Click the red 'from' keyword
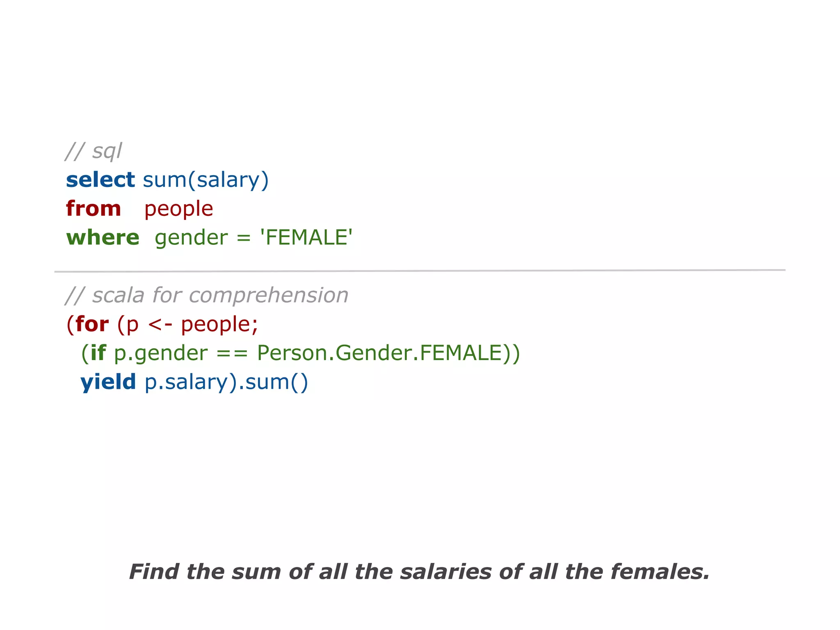Image resolution: width=840 pixels, height=630 pixels. 94,208
